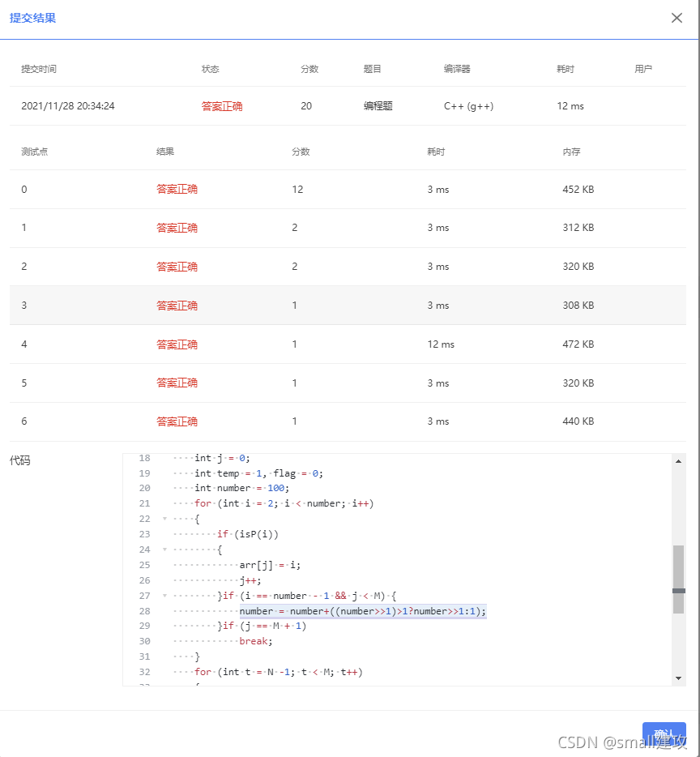Collapse the code block at line 22
The height and width of the screenshot is (757, 700).
tap(166, 519)
